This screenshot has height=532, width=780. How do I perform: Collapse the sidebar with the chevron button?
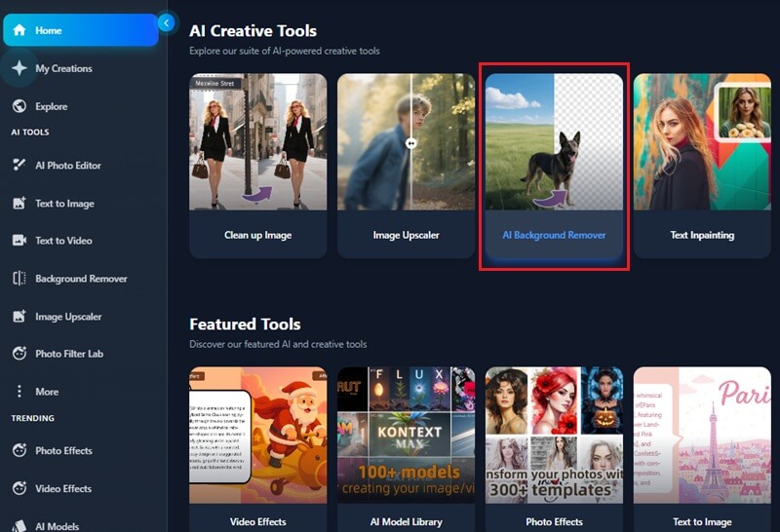pyautogui.click(x=167, y=22)
